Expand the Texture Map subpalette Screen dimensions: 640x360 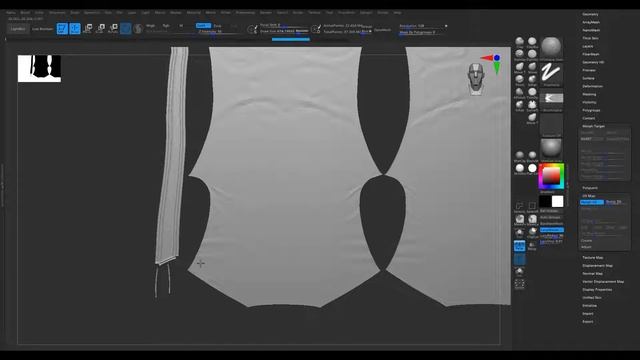click(593, 258)
